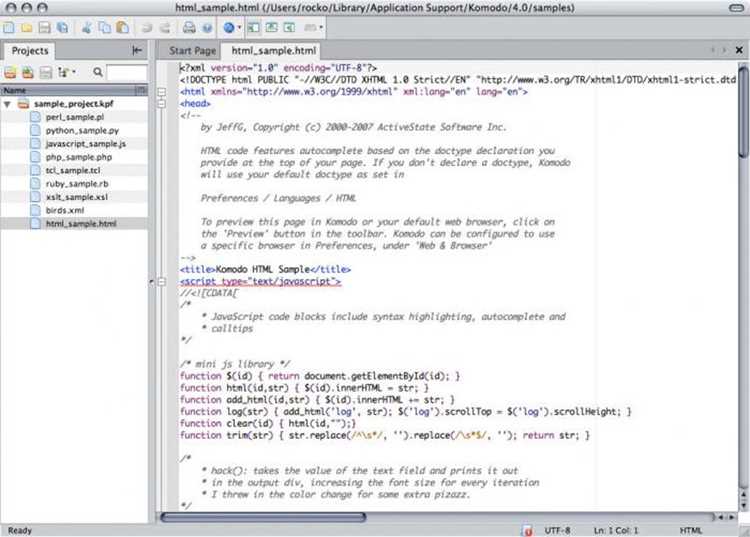
Task: Click the search magnifier in Projects pane
Action: coord(98,72)
